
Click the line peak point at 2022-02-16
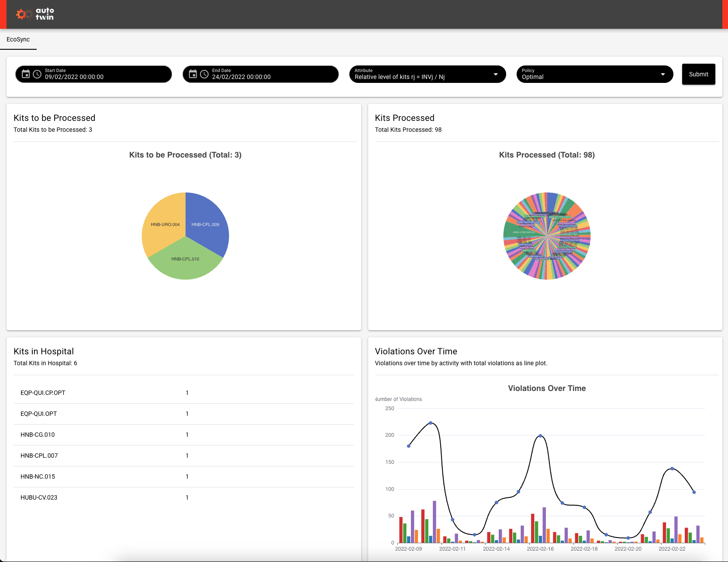click(x=540, y=436)
